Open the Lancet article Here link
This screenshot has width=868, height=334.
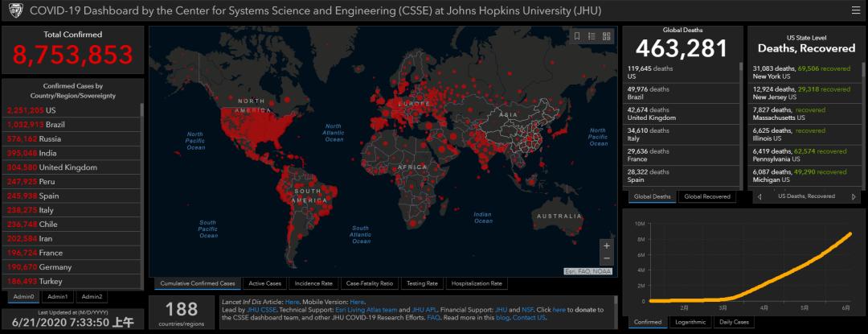pos(292,302)
